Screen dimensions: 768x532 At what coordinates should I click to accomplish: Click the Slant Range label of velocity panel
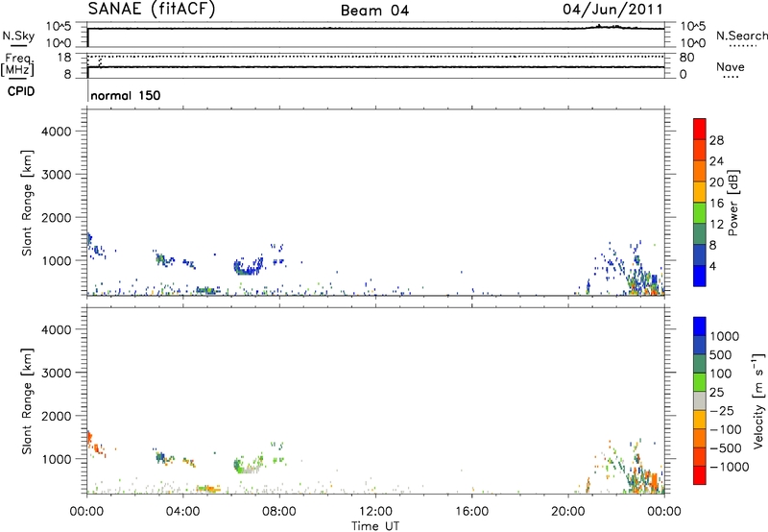27,400
